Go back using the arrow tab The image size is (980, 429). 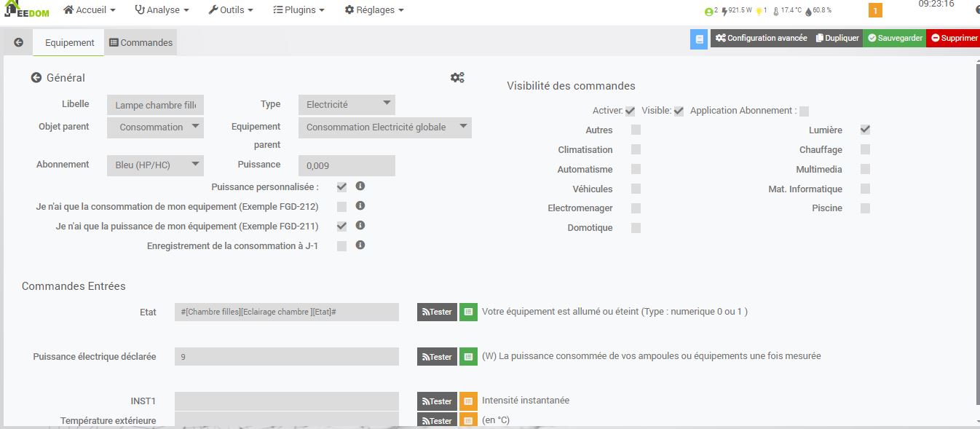tap(18, 43)
